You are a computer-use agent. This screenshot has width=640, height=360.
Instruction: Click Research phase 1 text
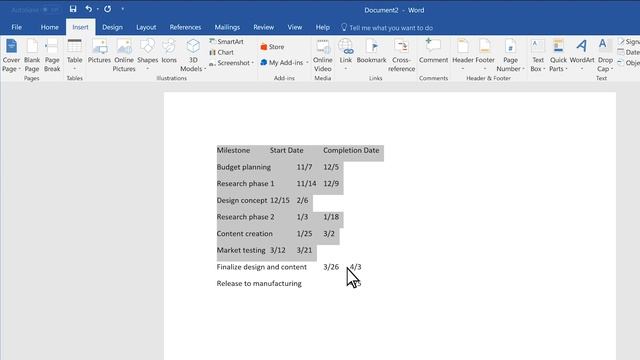click(245, 184)
